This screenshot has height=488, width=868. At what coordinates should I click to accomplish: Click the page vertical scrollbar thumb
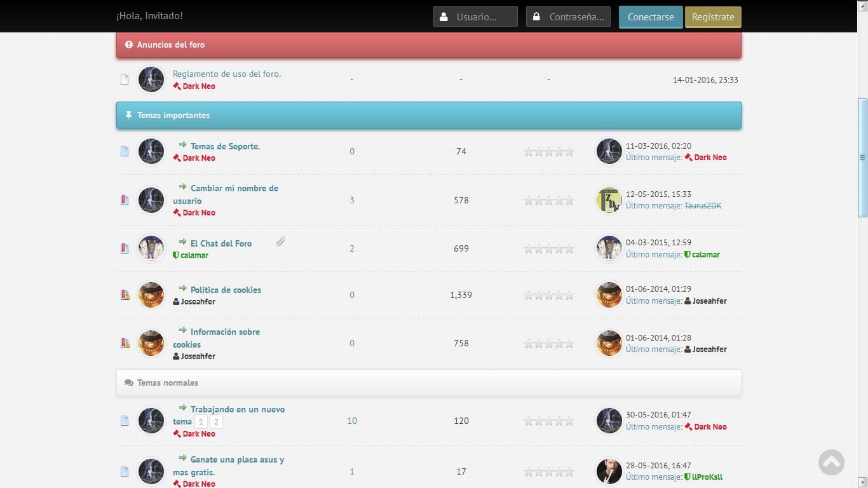click(862, 158)
